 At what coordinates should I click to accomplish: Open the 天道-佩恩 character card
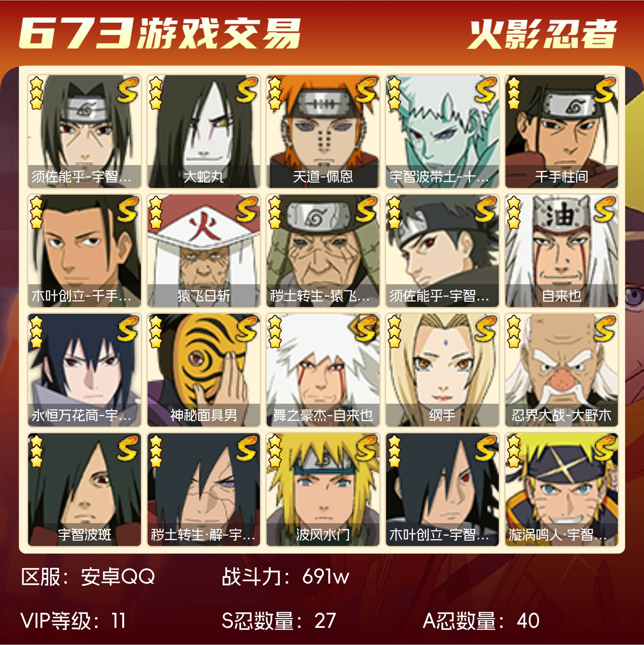pyautogui.click(x=323, y=132)
